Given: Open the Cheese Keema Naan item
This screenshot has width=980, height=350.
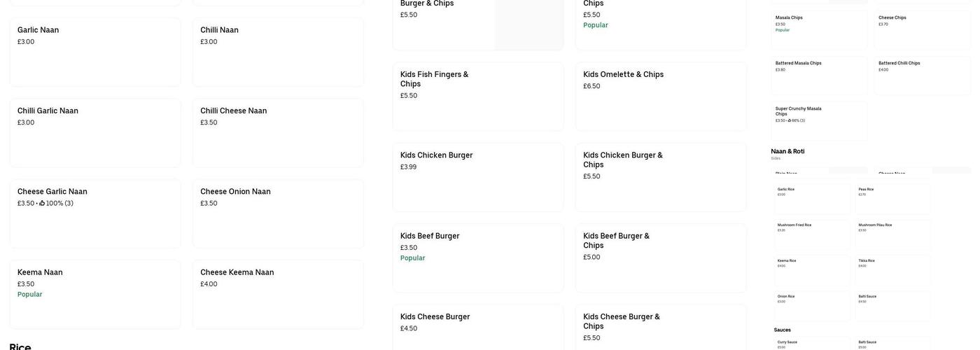Looking at the screenshot, I should [x=278, y=294].
